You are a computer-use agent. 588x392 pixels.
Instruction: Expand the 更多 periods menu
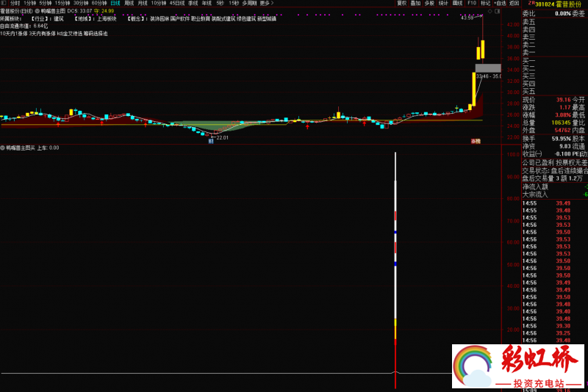pyautogui.click(x=267, y=3)
